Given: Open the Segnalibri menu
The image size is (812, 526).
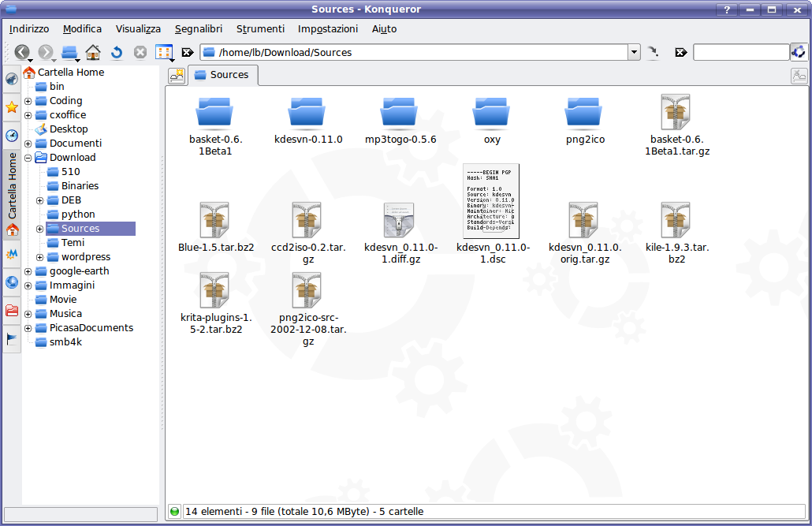Looking at the screenshot, I should tap(199, 29).
